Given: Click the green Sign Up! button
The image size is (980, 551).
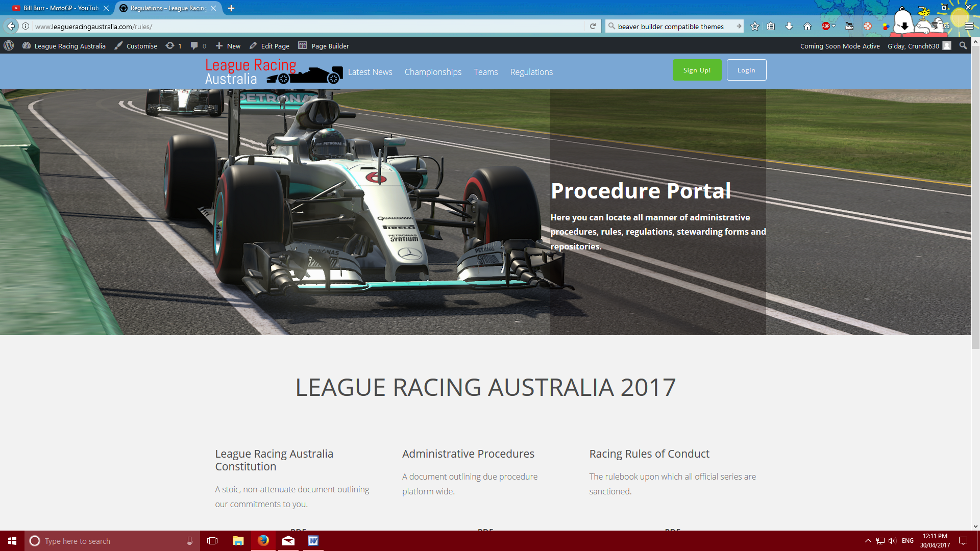Looking at the screenshot, I should (697, 70).
